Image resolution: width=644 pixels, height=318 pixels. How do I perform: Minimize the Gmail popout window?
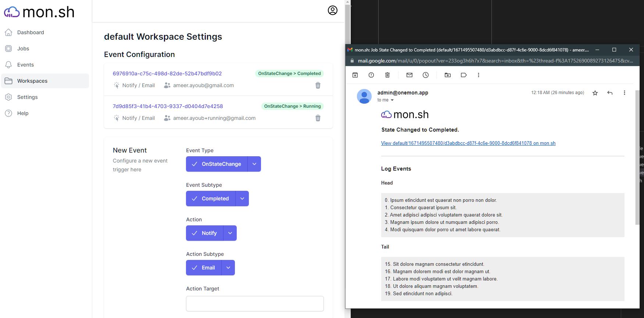point(597,50)
